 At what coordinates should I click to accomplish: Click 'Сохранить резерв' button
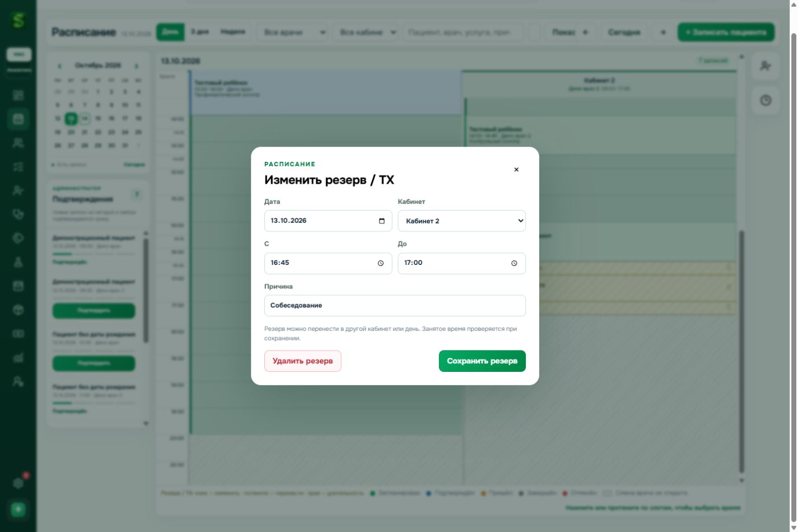coord(482,361)
